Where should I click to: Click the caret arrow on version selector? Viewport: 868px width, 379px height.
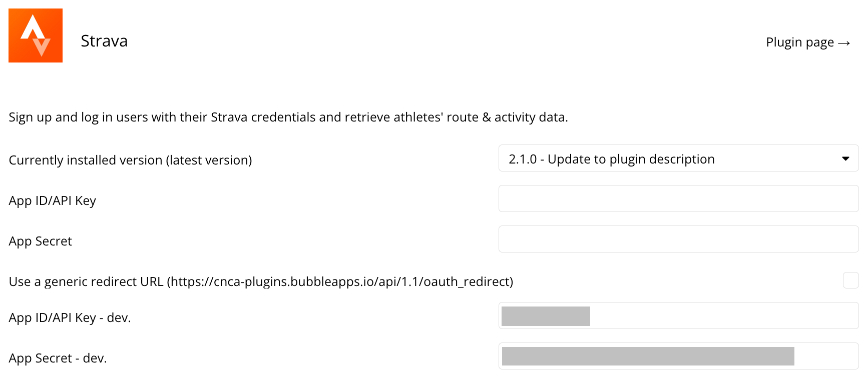845,158
